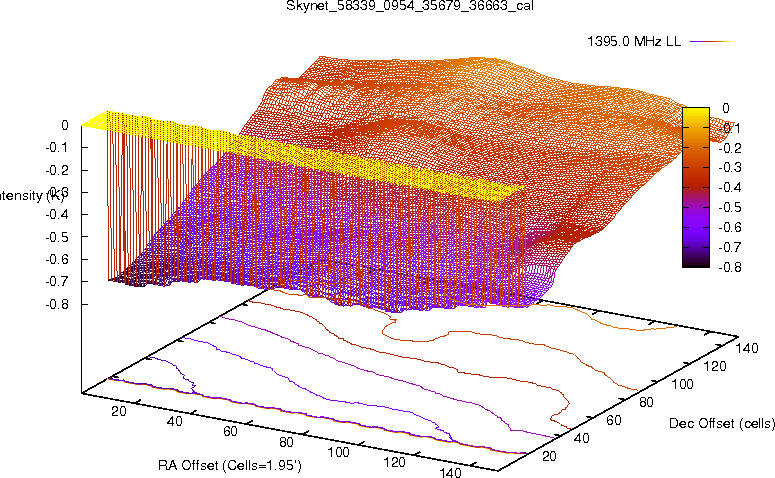
Task: Click the Intensity (K) vertical axis label
Action: [32, 195]
